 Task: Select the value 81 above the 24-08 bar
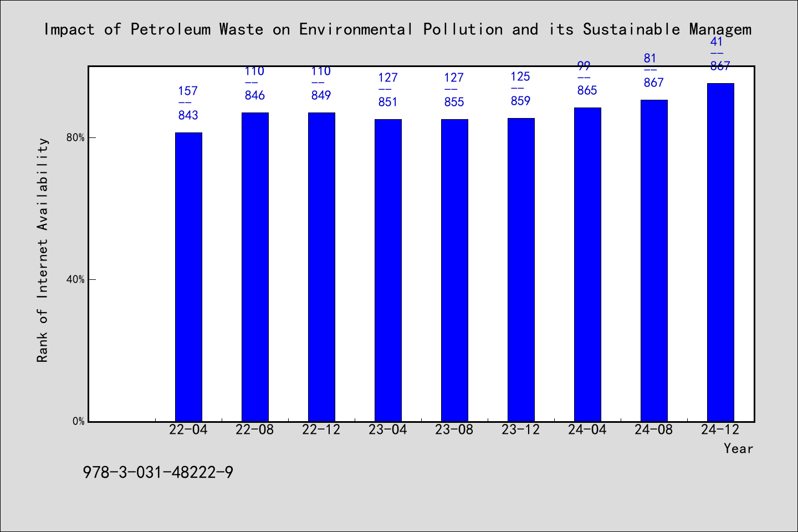click(650, 58)
